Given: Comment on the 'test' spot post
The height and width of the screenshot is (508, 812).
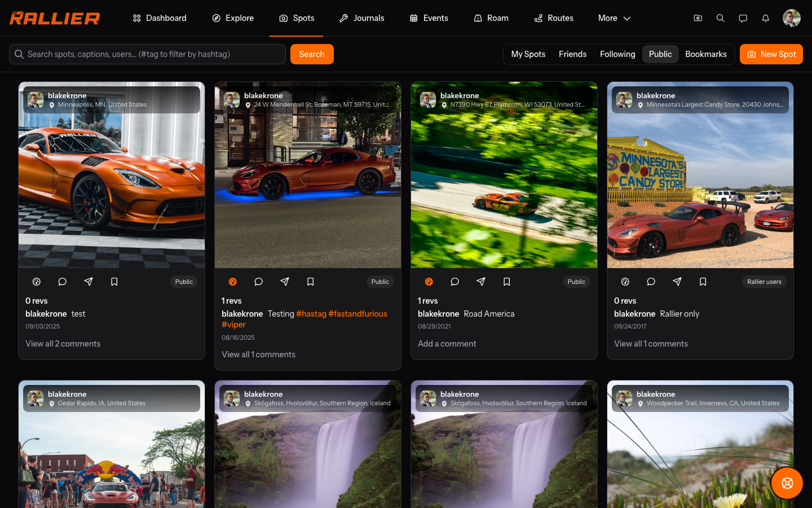Looking at the screenshot, I should click(x=63, y=282).
